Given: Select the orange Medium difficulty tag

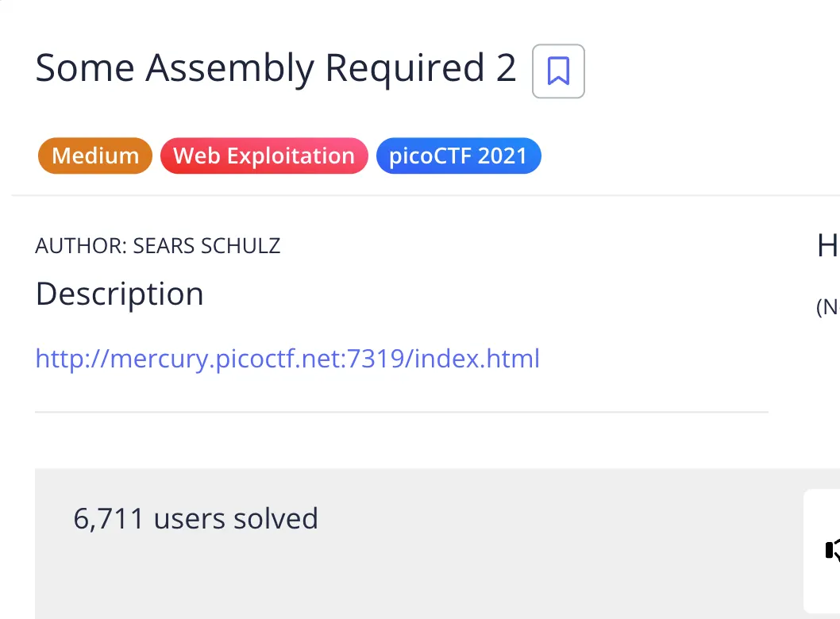Looking at the screenshot, I should [x=94, y=156].
